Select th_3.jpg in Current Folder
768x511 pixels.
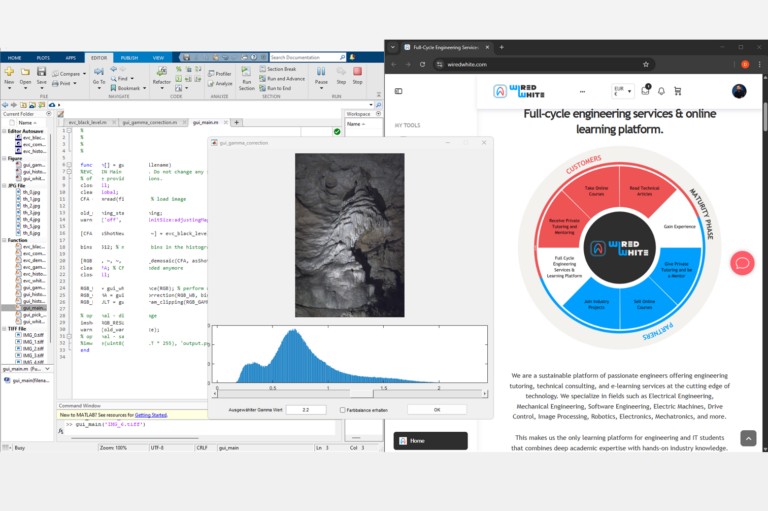click(31, 213)
